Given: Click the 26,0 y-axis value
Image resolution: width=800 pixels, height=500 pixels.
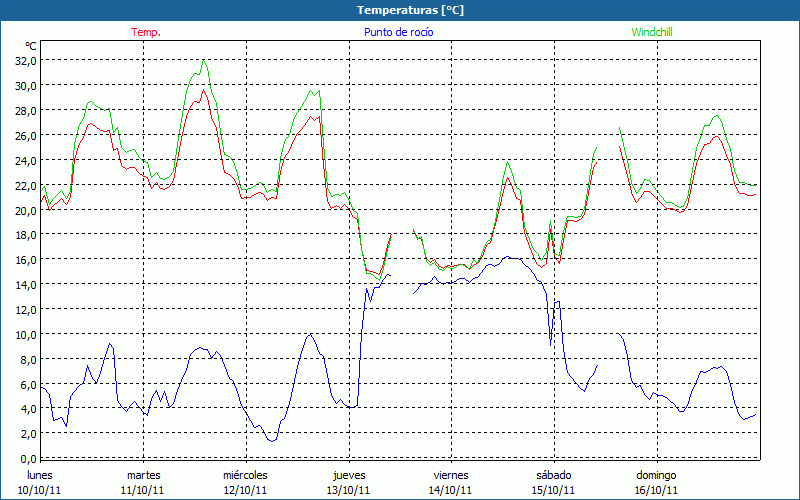Looking at the screenshot, I should (25, 135).
